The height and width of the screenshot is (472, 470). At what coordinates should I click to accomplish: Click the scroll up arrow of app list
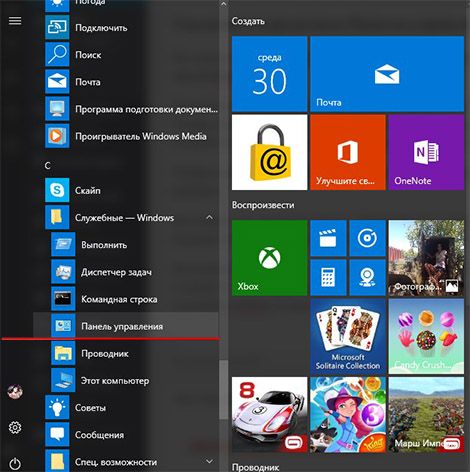[224, 4]
